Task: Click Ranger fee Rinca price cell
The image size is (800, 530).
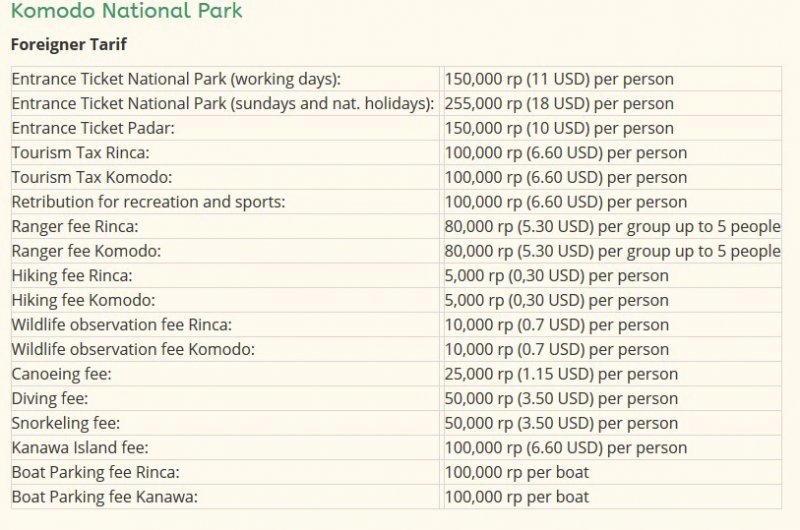Action: pos(612,226)
